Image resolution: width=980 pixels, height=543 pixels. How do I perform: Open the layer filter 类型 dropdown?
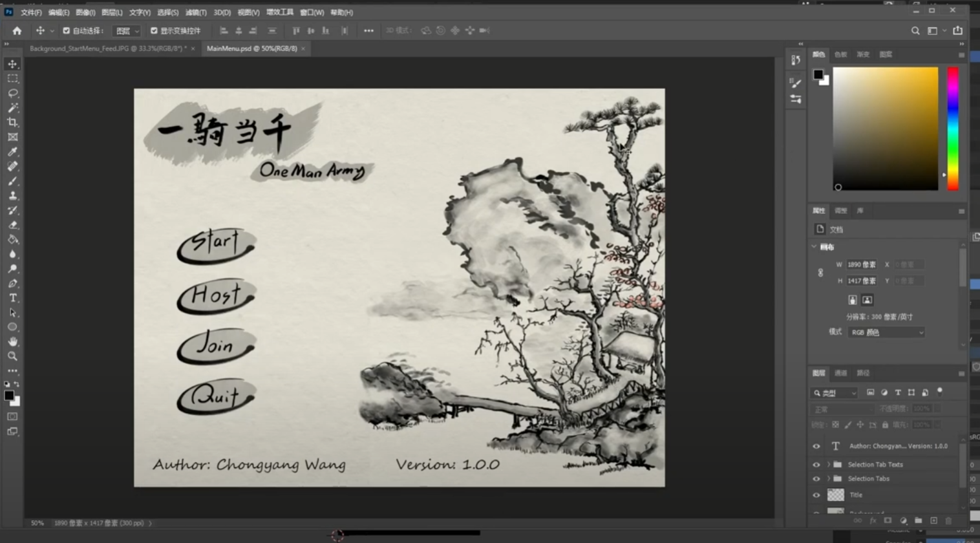tap(835, 393)
